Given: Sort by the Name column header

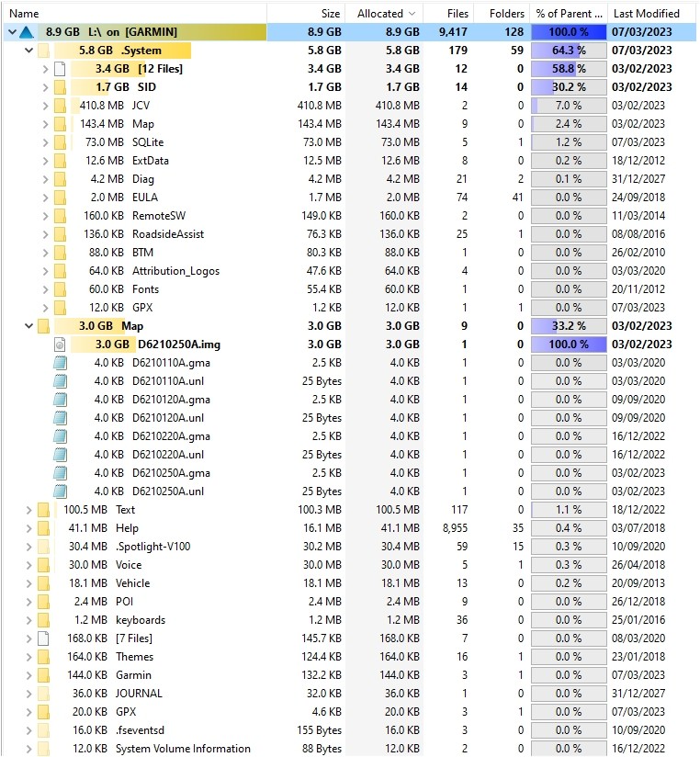Looking at the screenshot, I should click(x=134, y=14).
